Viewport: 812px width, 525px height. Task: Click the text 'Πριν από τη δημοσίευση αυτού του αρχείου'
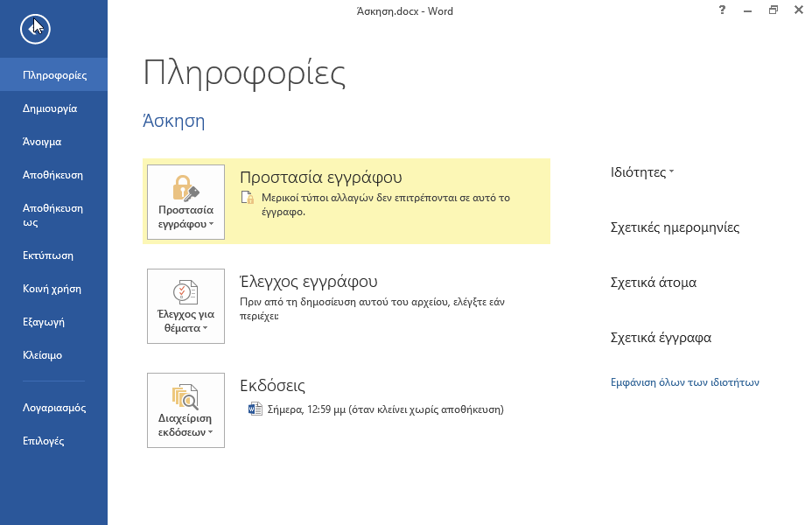coord(346,301)
